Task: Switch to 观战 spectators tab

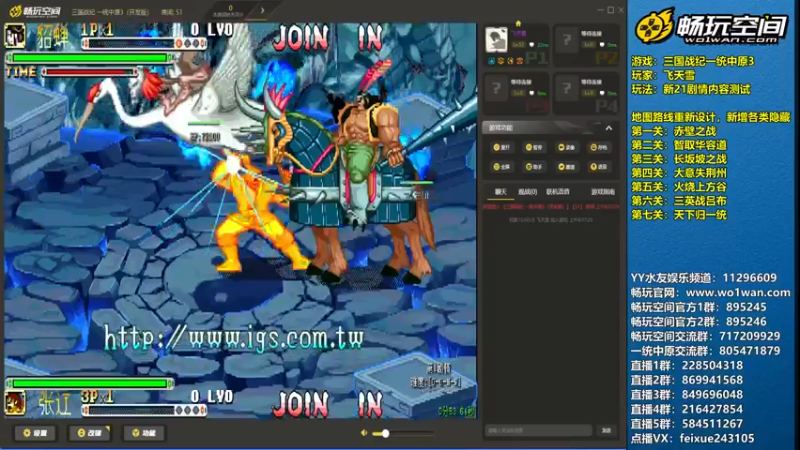Action: coord(527,192)
